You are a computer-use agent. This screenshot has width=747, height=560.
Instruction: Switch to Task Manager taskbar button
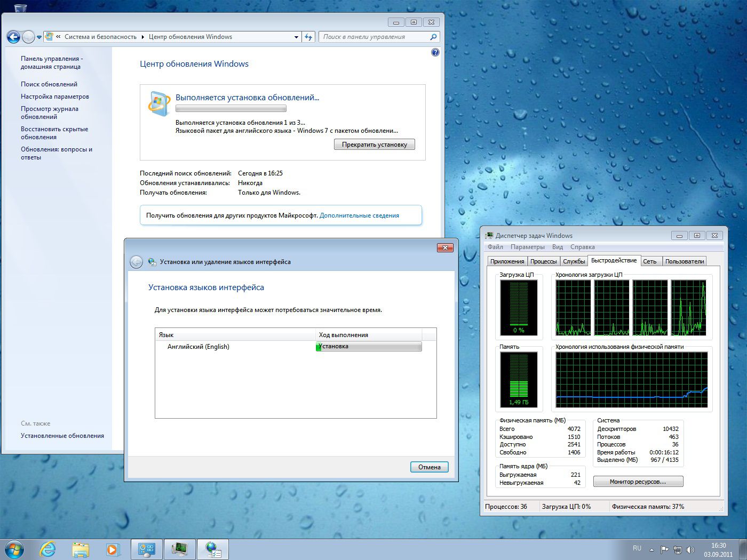[x=180, y=549]
